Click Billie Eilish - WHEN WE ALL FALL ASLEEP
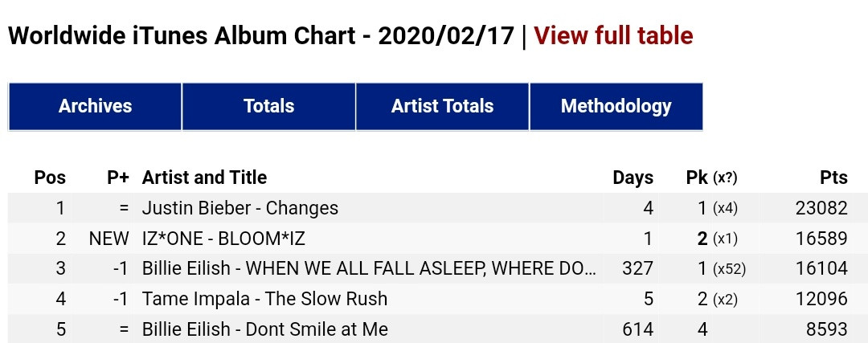868x343 pixels. [369, 269]
